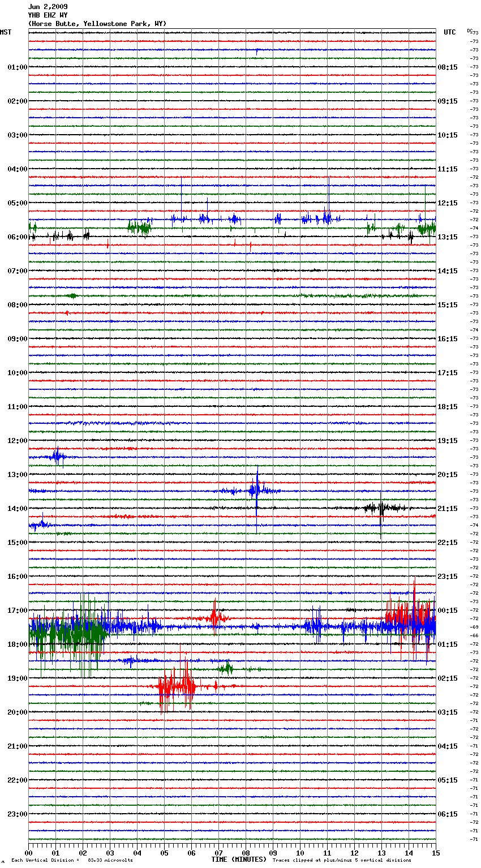Select the 11:00 MST hour label
This screenshot has width=481, height=868.
[x=18, y=407]
